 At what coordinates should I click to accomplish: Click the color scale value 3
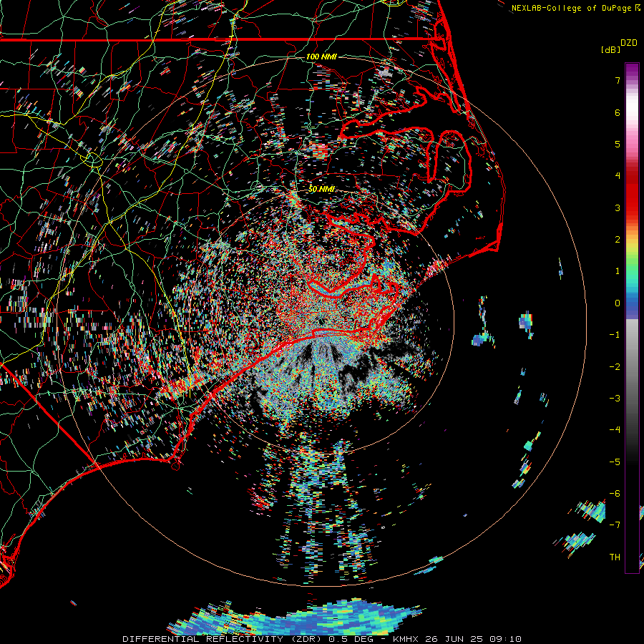coord(618,208)
